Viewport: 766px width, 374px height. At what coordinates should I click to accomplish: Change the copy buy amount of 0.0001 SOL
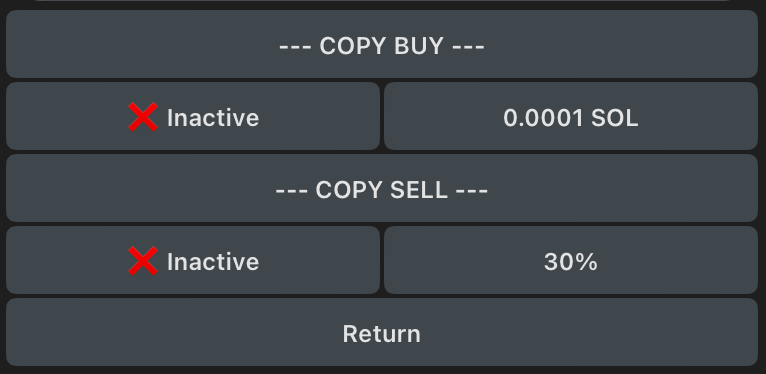tap(571, 116)
